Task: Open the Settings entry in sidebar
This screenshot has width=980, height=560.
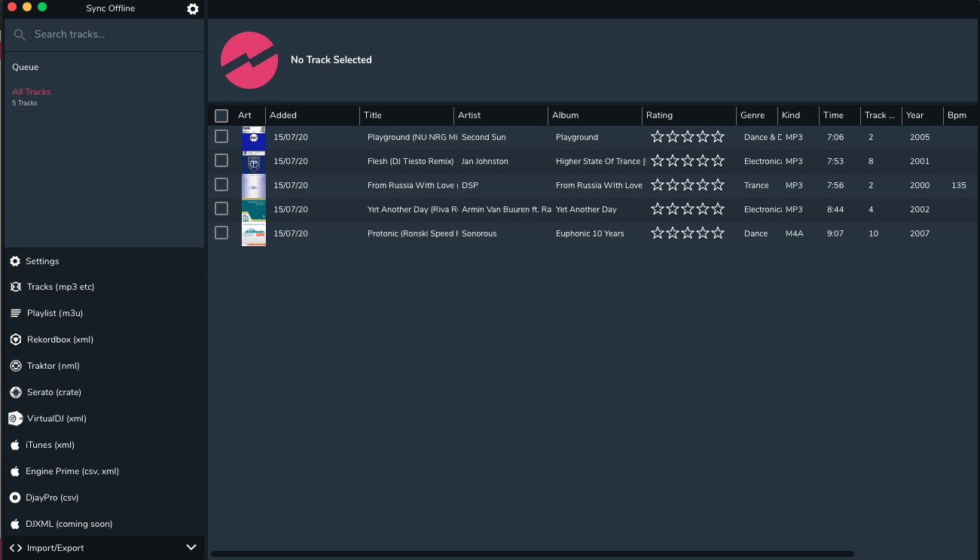Action: [42, 261]
